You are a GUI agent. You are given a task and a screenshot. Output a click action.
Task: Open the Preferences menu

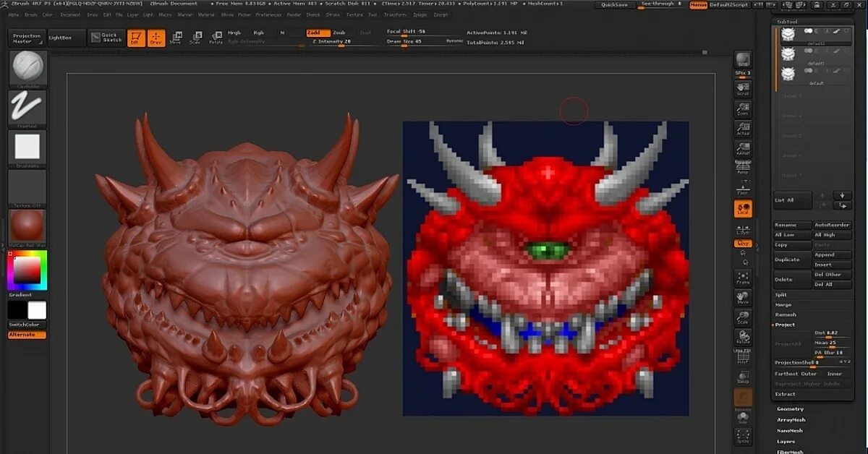pyautogui.click(x=268, y=14)
